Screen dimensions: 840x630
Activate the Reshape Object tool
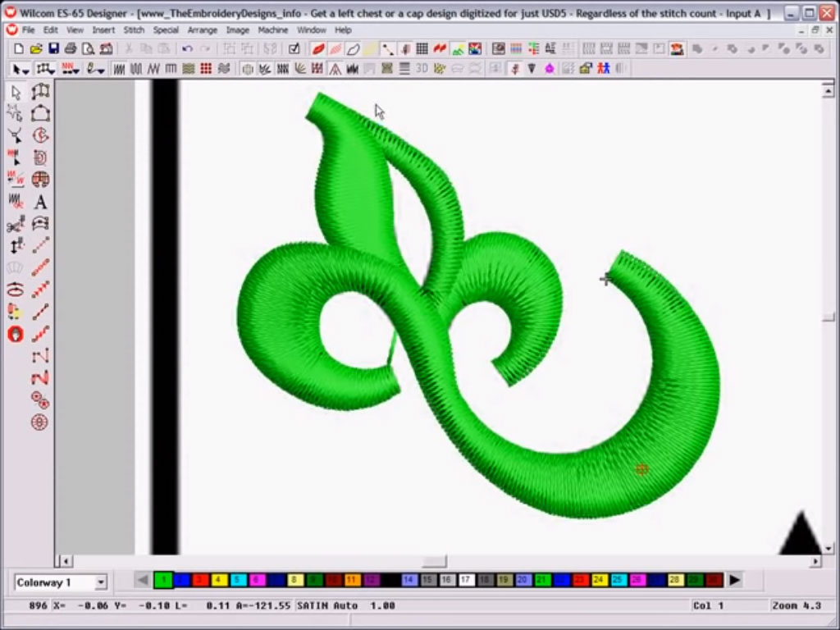pos(15,114)
